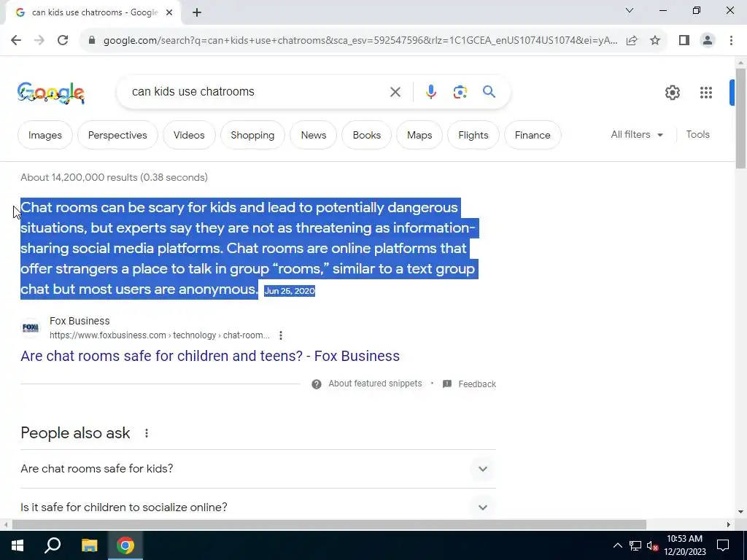Open the tab search chevron
Image resolution: width=747 pixels, height=560 pixels.
tap(630, 10)
